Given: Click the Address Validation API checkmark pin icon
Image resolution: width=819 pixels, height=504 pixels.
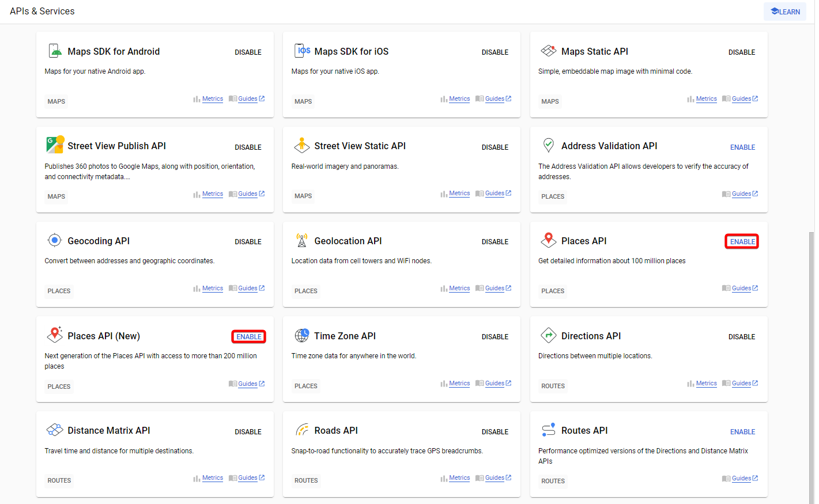Looking at the screenshot, I should 549,145.
